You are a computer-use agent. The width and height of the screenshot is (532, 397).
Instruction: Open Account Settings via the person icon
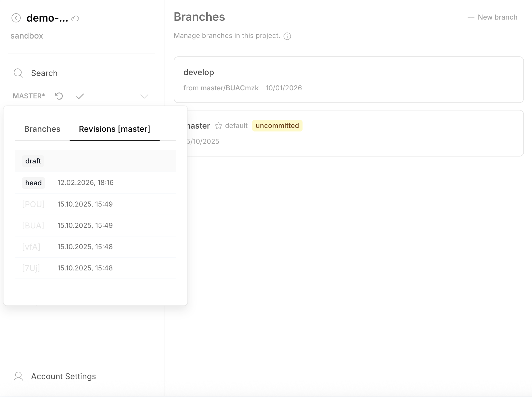tap(18, 376)
